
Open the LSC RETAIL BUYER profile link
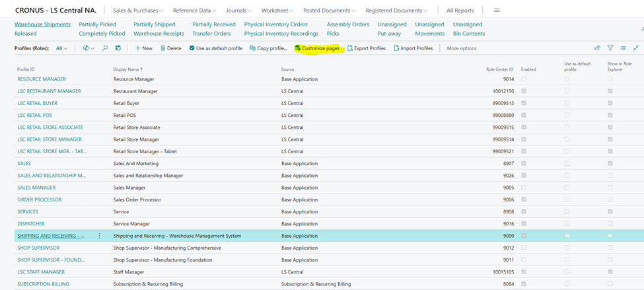tap(37, 103)
